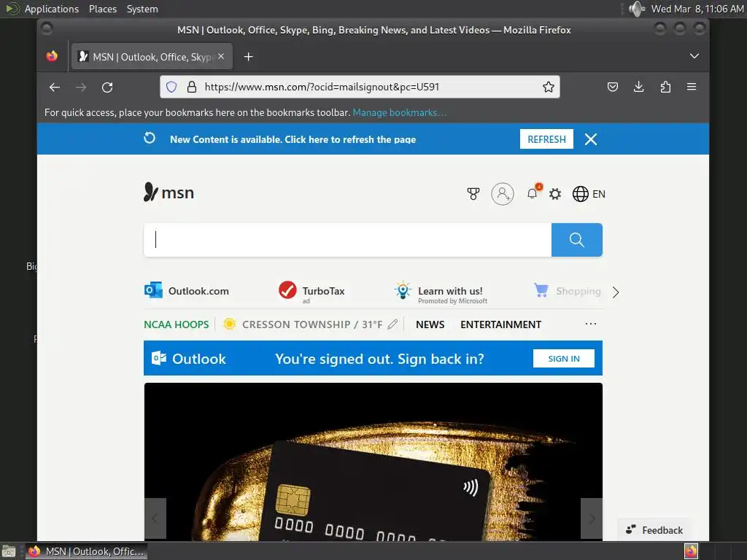
Task: Reload the current page in Firefox
Action: pyautogui.click(x=107, y=87)
